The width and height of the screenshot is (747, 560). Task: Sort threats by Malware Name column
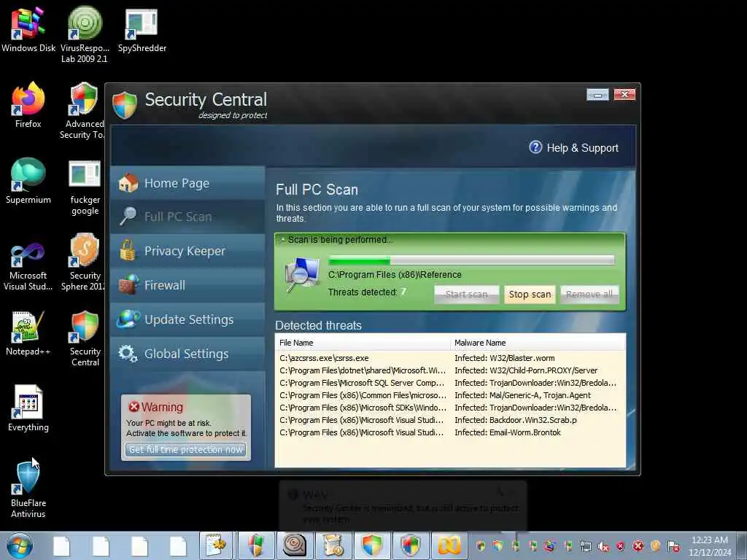538,343
